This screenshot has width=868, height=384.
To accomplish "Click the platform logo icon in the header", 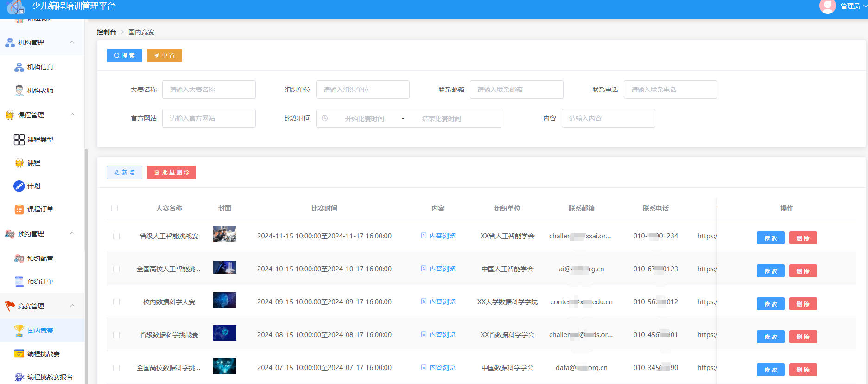I will (16, 6).
